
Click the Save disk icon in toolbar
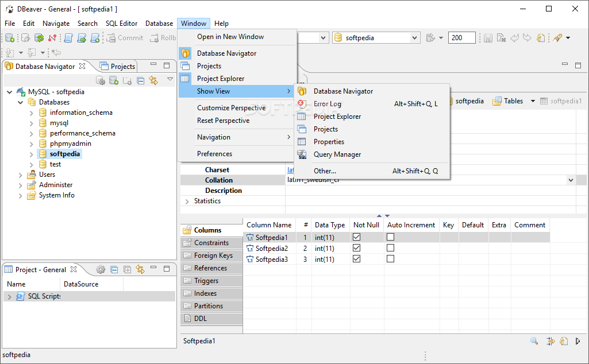[x=488, y=37]
